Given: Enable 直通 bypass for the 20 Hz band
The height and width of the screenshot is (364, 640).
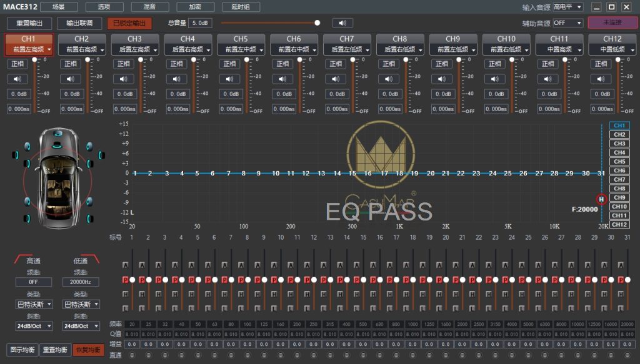Looking at the screenshot, I should (x=132, y=355).
